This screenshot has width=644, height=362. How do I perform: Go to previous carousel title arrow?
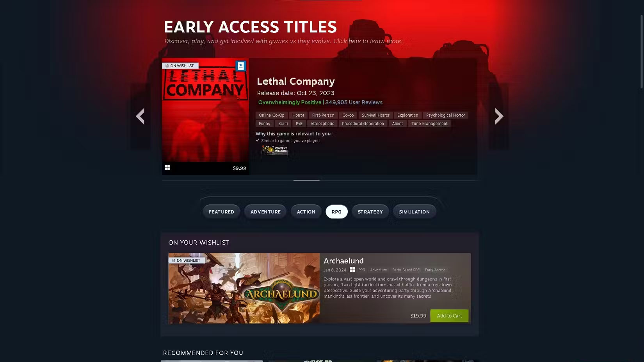coord(140,116)
